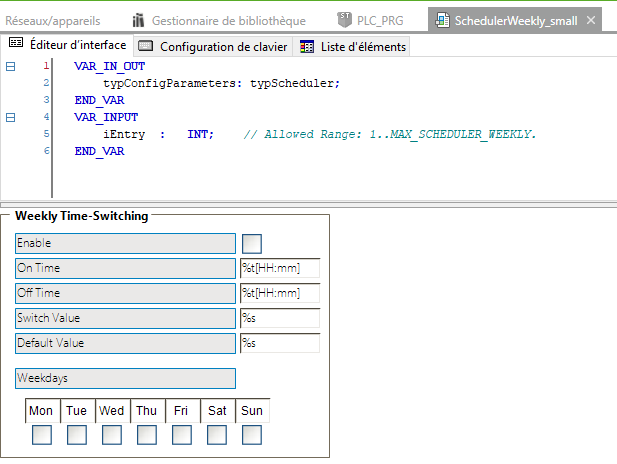Click the On Time input field
The image size is (617, 464).
coord(279,268)
